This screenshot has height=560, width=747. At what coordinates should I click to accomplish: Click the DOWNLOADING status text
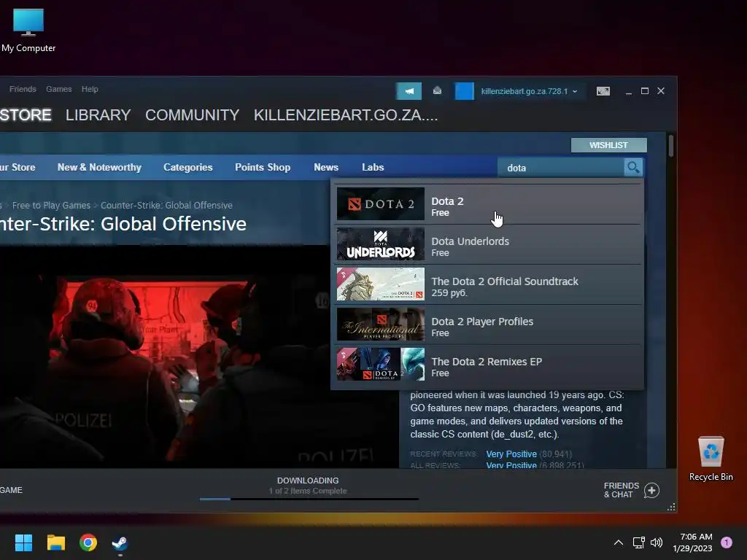[x=308, y=481]
